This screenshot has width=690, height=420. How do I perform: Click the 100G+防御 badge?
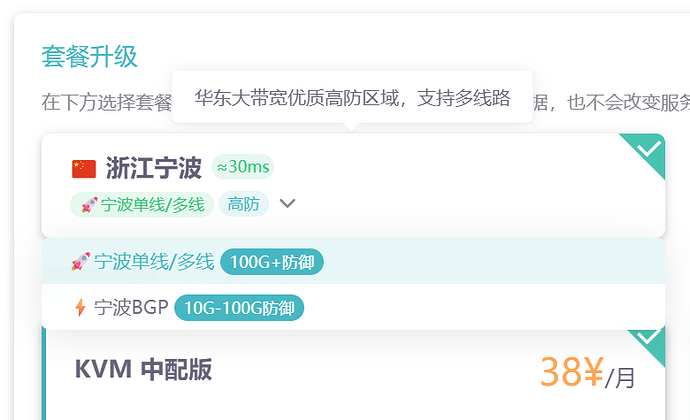point(272,262)
